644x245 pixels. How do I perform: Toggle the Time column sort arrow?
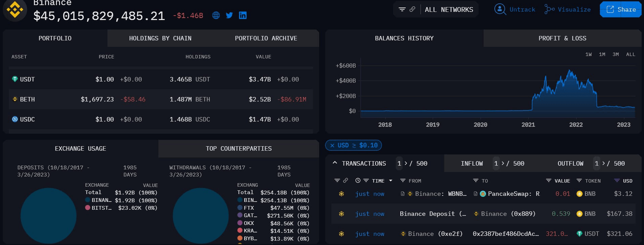pyautogui.click(x=391, y=181)
